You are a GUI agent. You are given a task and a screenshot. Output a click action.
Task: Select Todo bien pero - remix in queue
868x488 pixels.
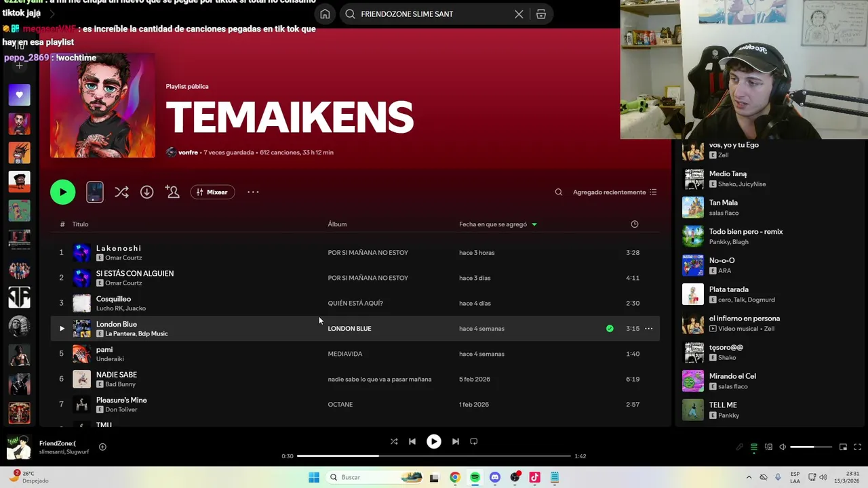pyautogui.click(x=770, y=237)
